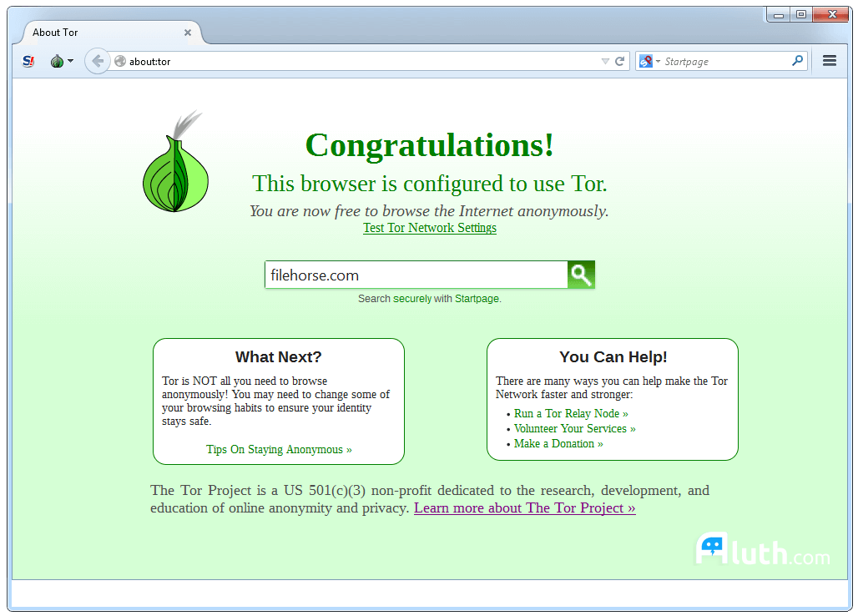Open Learn more about The Tor Project
Viewport: 858px width, 616px height.
tap(525, 508)
